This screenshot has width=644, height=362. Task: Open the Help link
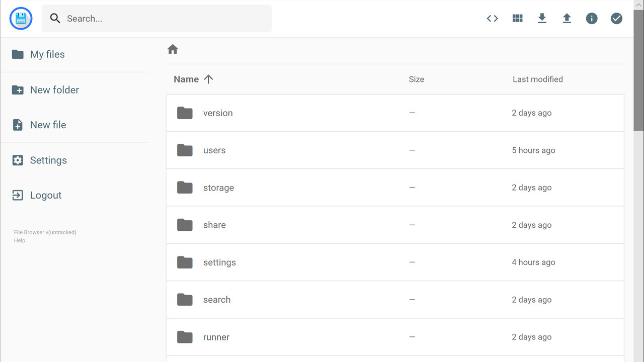pos(20,240)
